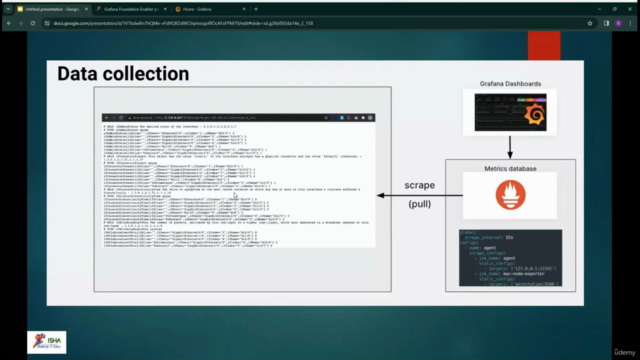Image resolution: width=640 pixels, height=360 pixels.
Task: Click the ISHA logo in bottom corner
Action: tap(47, 342)
